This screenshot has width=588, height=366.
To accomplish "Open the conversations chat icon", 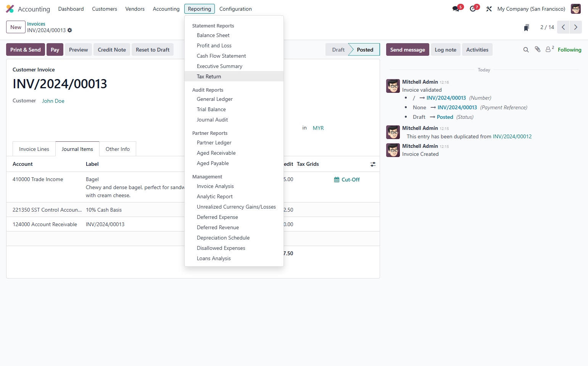I will coord(456,9).
